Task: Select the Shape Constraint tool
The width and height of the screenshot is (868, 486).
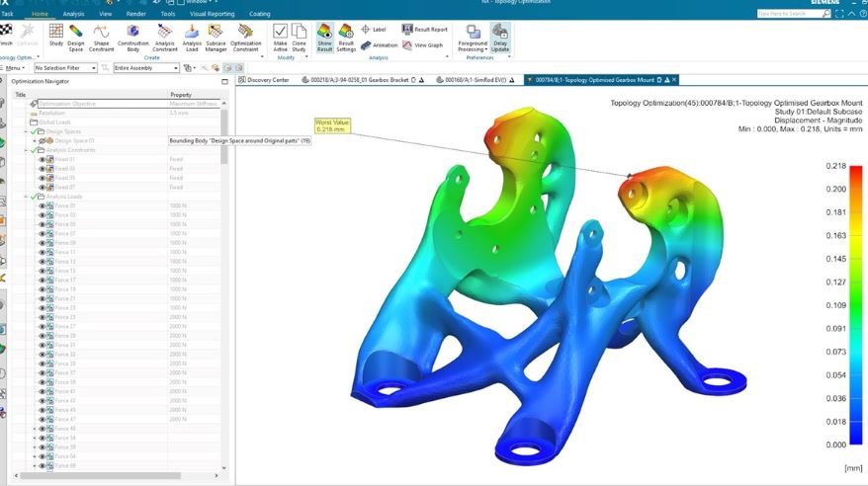Action: coord(101,37)
